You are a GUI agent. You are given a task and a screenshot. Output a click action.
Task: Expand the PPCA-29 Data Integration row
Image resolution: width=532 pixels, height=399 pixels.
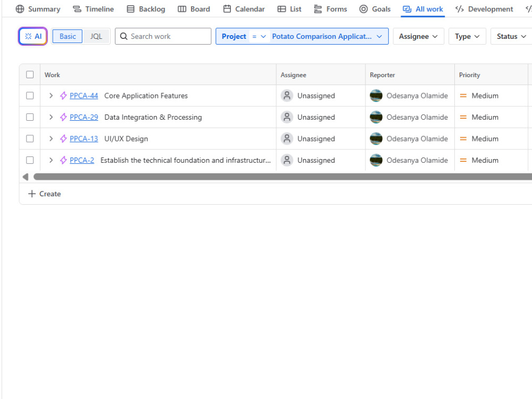tap(51, 117)
